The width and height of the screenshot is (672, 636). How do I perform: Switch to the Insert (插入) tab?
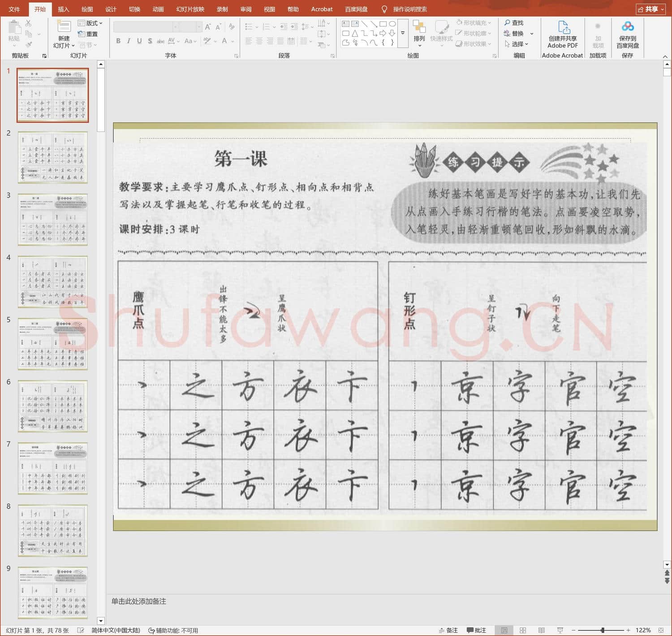pos(64,9)
